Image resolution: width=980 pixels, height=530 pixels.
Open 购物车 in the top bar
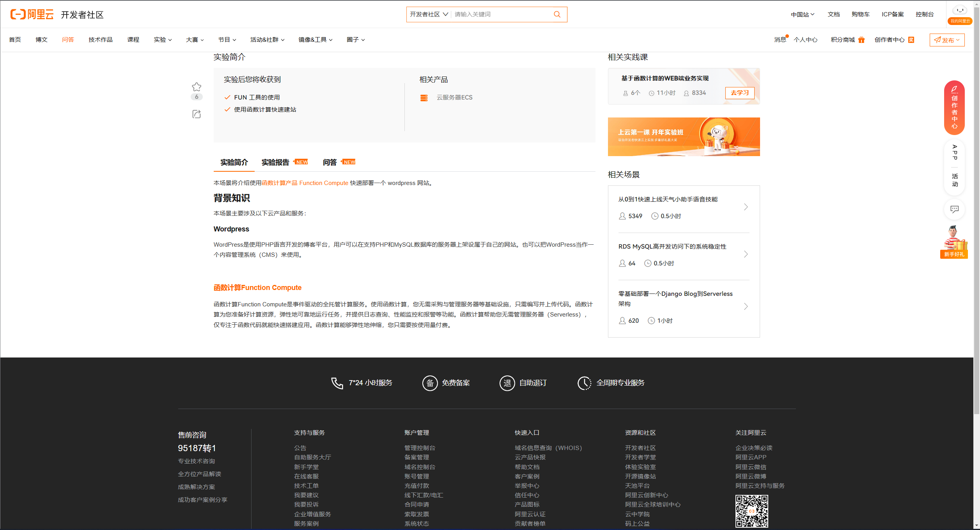click(x=860, y=14)
